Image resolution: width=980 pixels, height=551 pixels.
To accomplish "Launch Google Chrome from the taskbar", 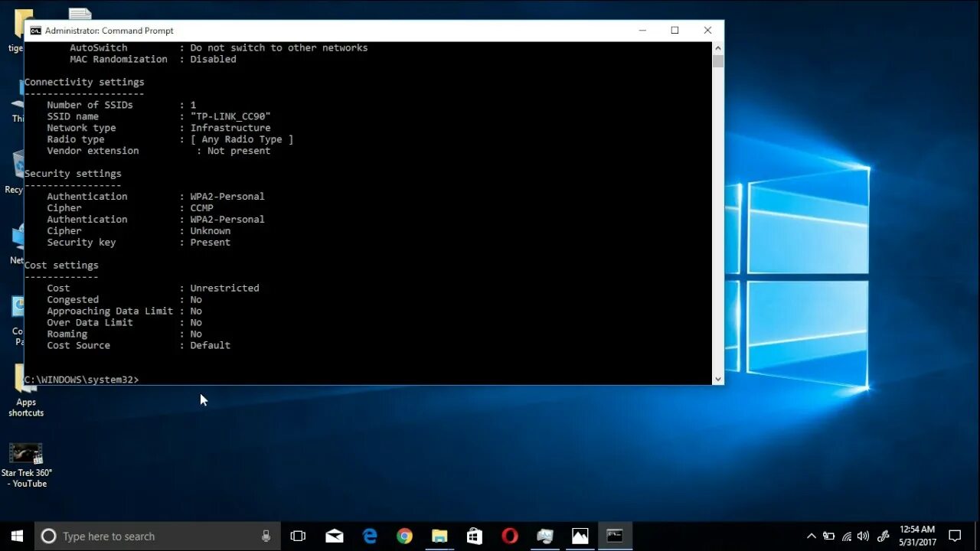I will [404, 536].
